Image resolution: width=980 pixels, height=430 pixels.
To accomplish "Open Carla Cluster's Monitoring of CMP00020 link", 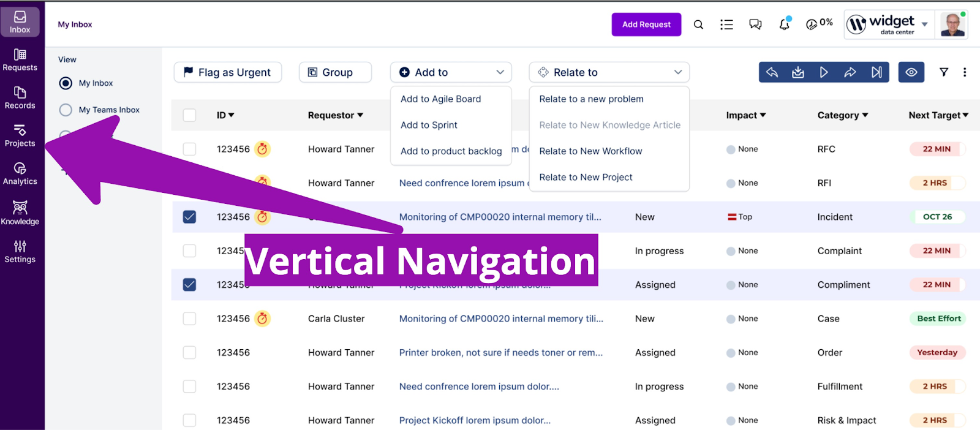I will coord(501,319).
